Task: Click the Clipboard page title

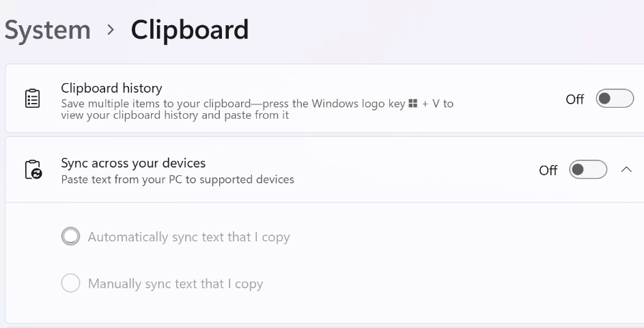Action: [x=189, y=30]
